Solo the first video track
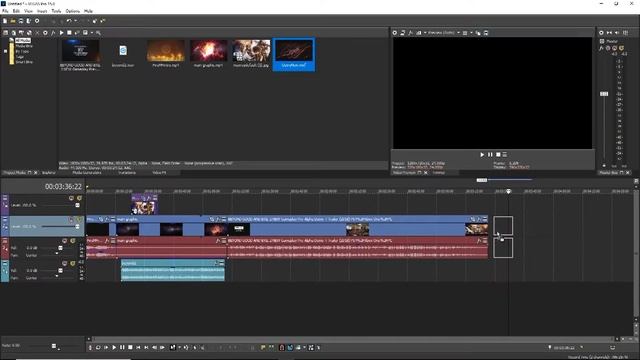This screenshot has width=640, height=360. pyautogui.click(x=79, y=198)
